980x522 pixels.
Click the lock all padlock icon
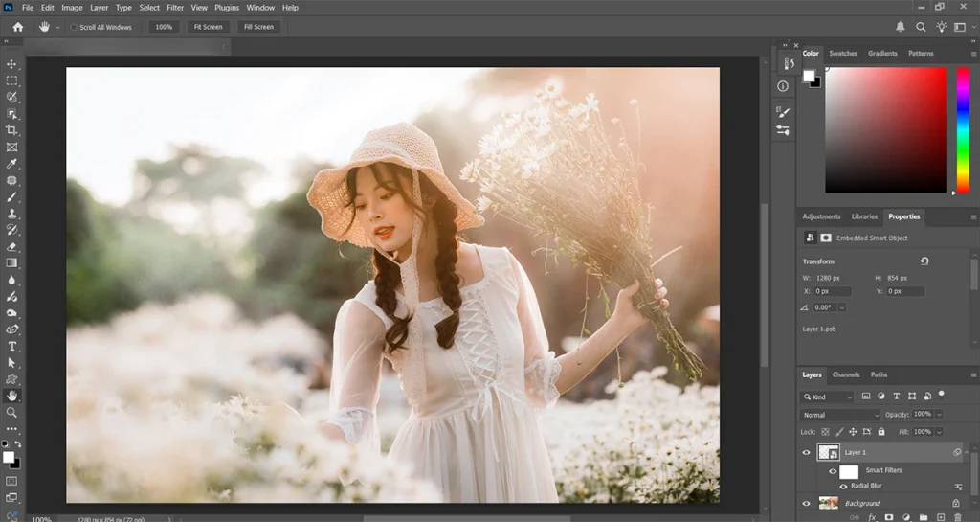tap(881, 432)
